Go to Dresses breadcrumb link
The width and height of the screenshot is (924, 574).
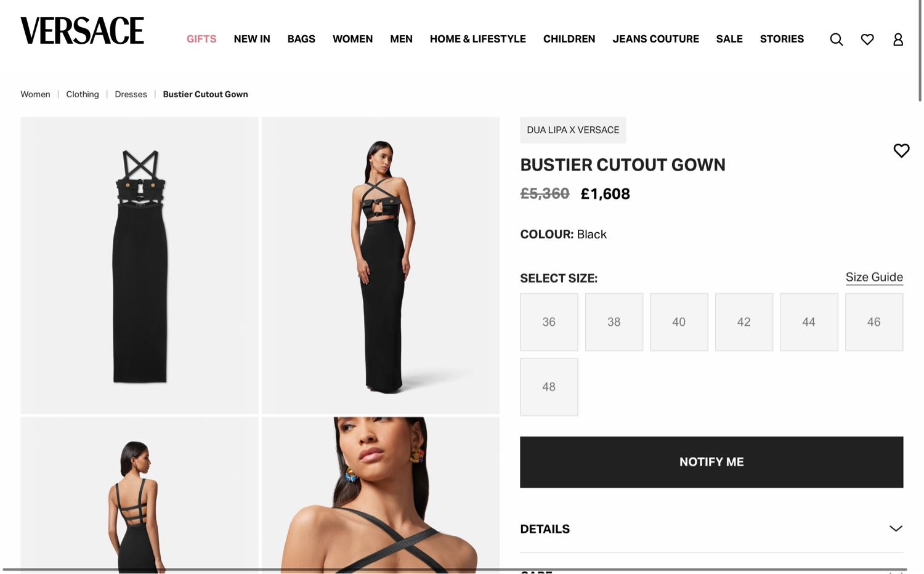131,94
